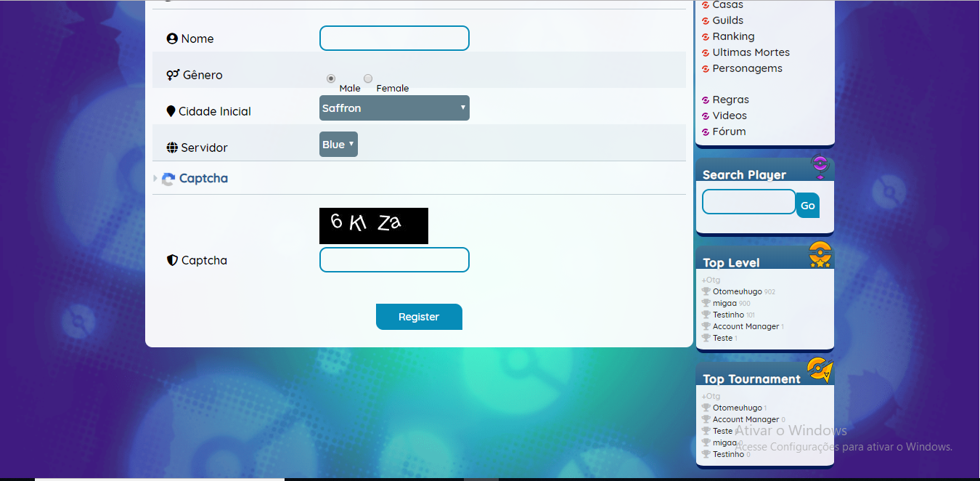Click the Top Tournament badge icon
Screen dimensions: 980x481
(x=820, y=370)
